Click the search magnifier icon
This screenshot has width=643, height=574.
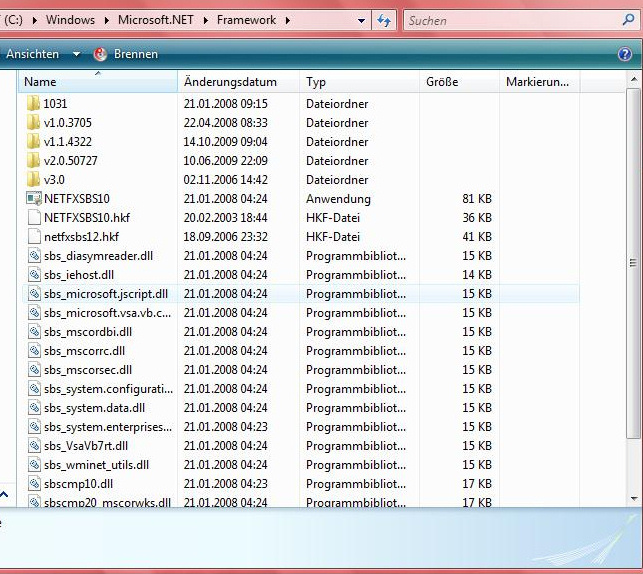[x=628, y=20]
